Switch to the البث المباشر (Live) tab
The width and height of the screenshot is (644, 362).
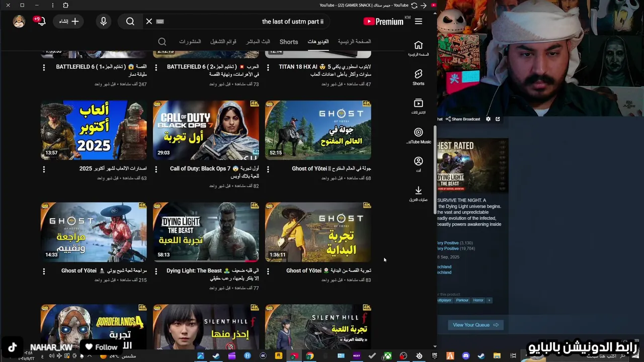point(258,42)
